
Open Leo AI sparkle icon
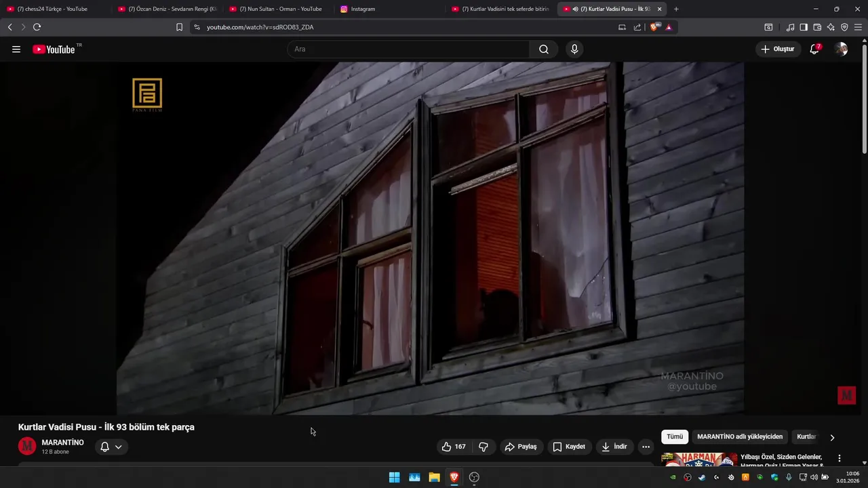coord(831,27)
